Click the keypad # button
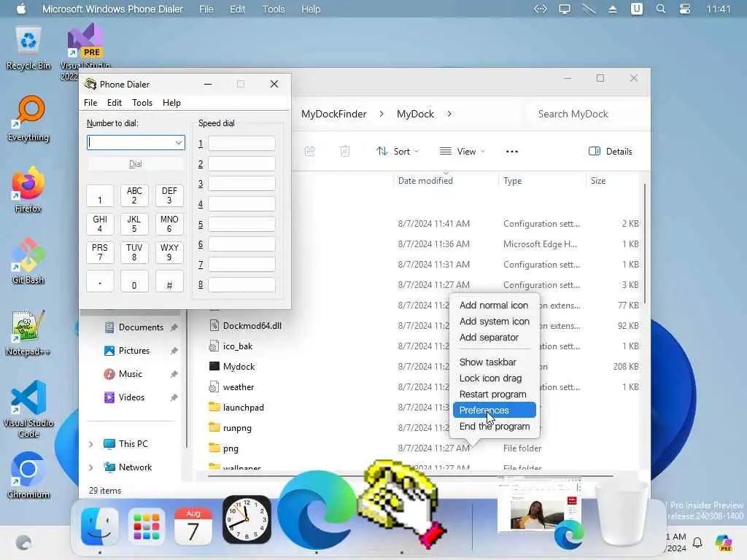The image size is (747, 560). (x=169, y=281)
